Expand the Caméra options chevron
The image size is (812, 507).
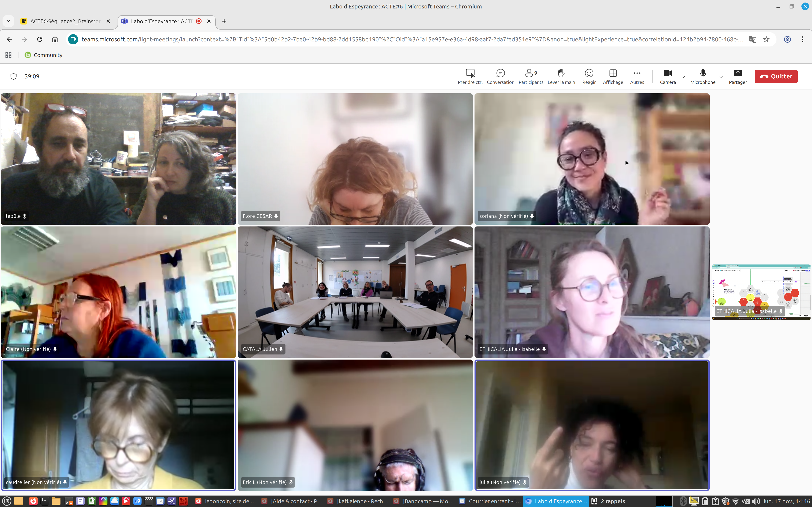tap(683, 77)
